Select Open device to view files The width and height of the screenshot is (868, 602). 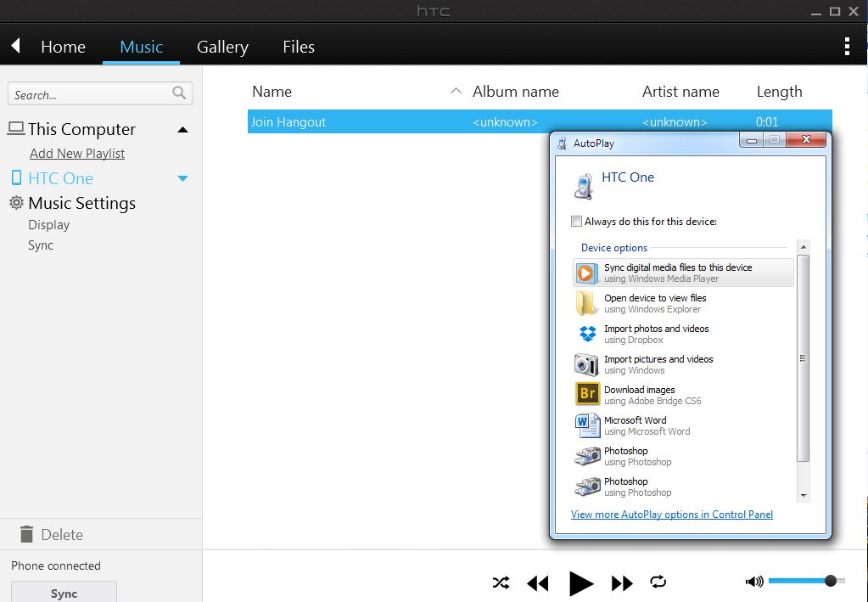tap(683, 303)
